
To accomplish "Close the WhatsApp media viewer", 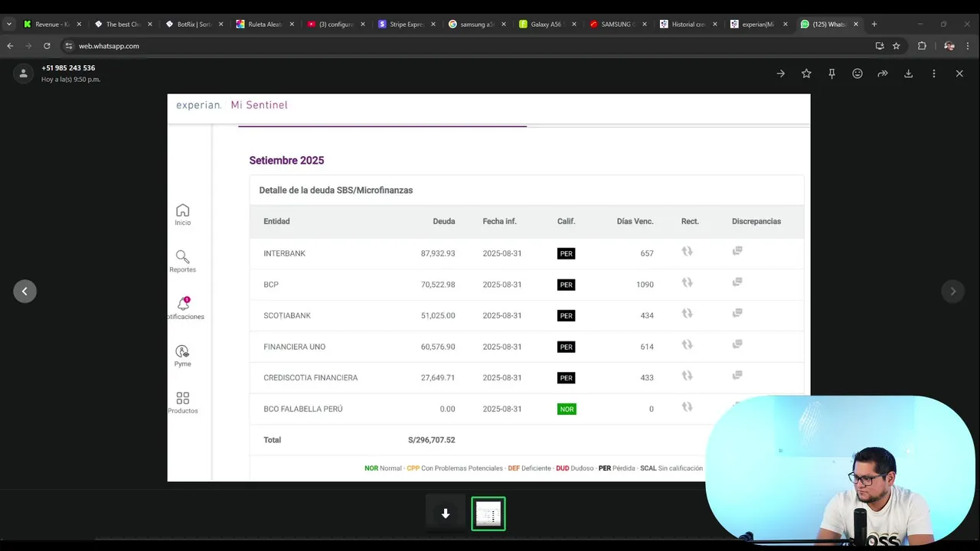I will point(959,73).
